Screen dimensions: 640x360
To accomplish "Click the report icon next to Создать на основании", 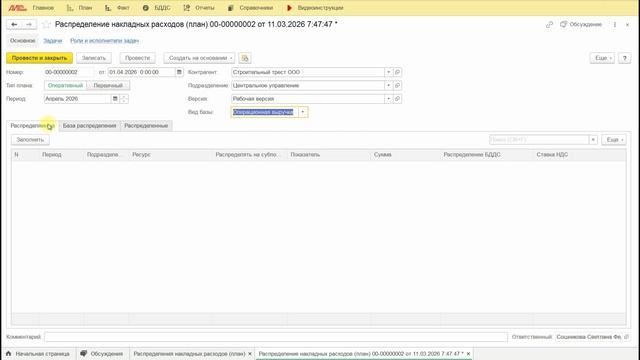I will click(244, 58).
